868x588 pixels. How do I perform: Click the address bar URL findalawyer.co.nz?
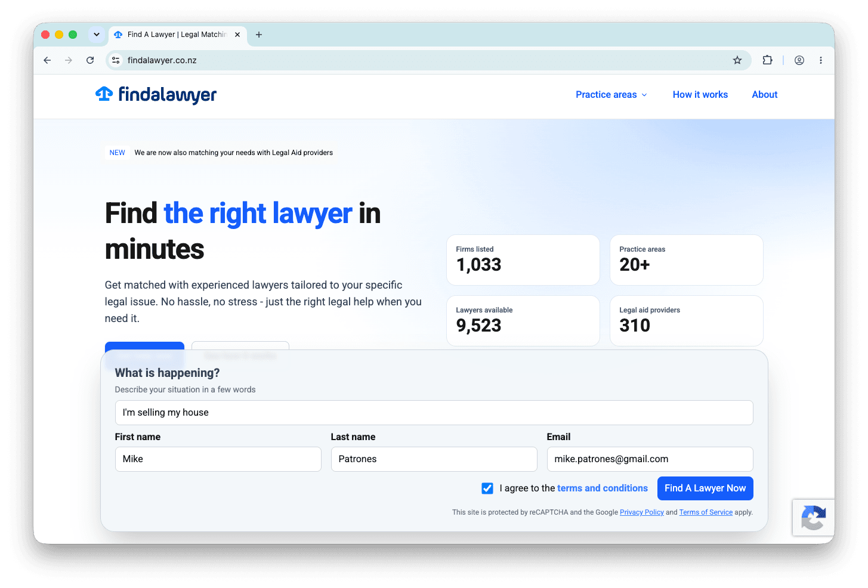162,60
